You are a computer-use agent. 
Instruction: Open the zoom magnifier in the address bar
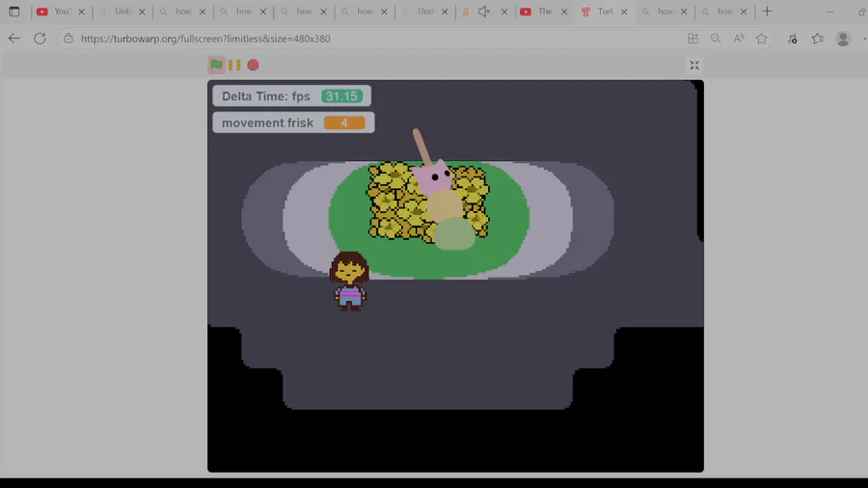[x=716, y=39]
